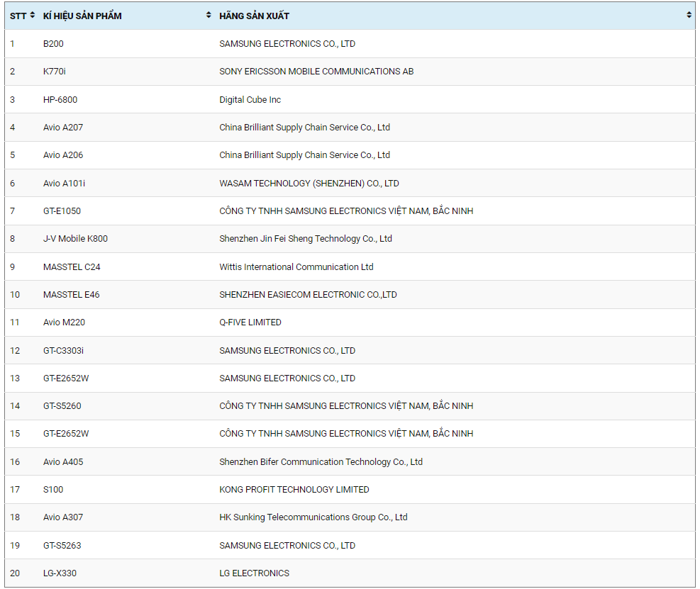The width and height of the screenshot is (700, 589).
Task: Click the STT column header label
Action: click(x=18, y=16)
